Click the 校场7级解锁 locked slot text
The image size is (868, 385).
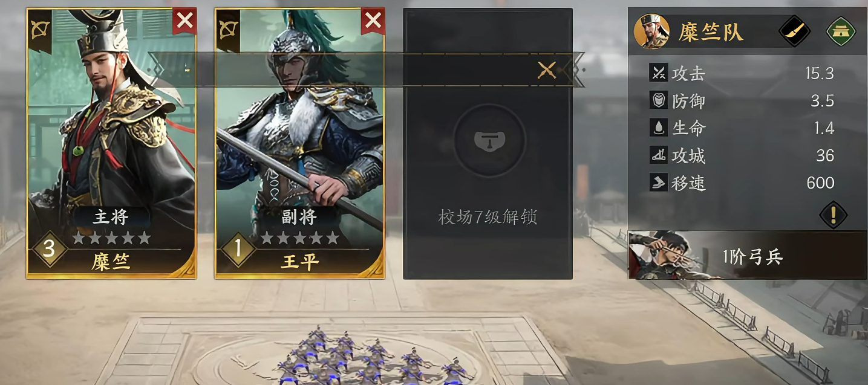488,217
